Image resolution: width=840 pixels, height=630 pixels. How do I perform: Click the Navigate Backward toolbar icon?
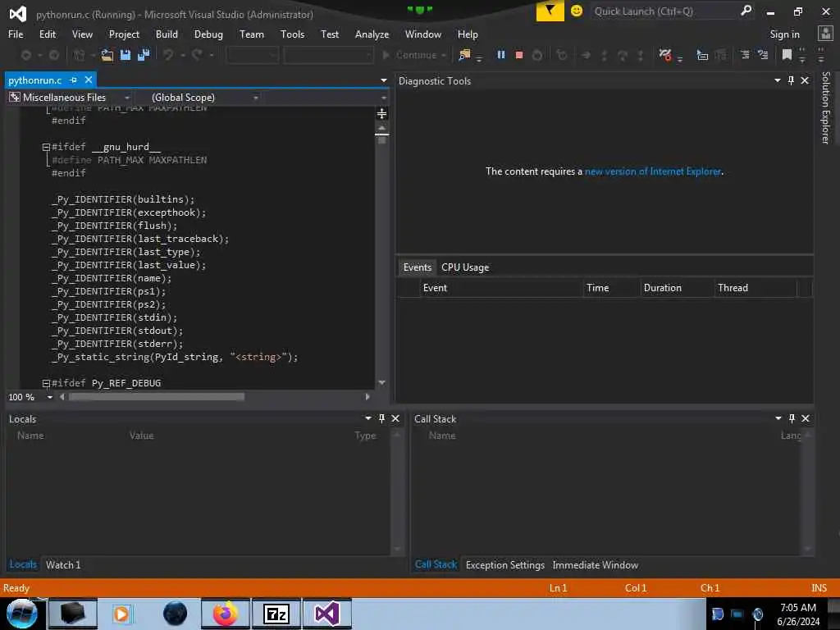(x=25, y=55)
